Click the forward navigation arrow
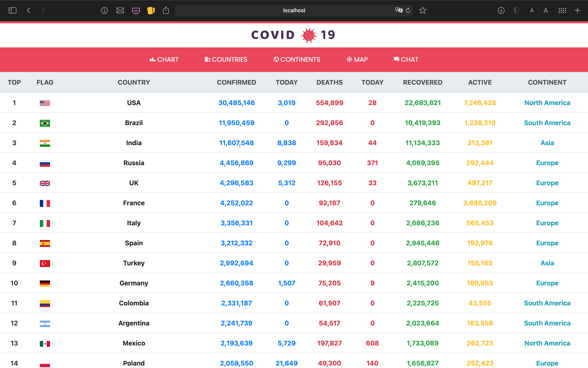588x368 pixels. [x=43, y=10]
